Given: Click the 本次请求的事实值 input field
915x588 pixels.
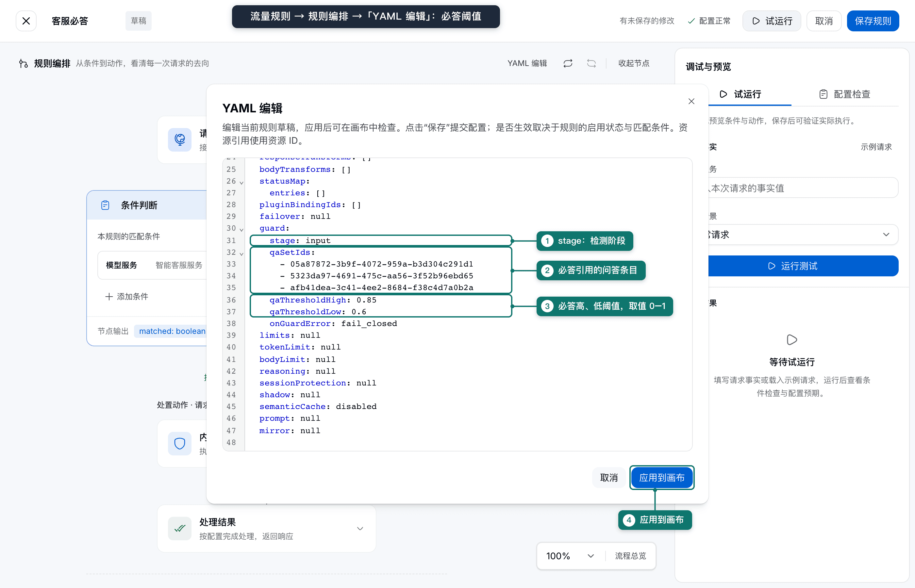Looking at the screenshot, I should [x=803, y=188].
